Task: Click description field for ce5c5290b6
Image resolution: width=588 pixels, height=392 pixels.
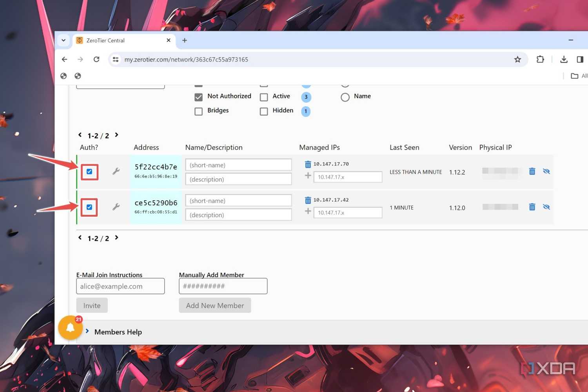Action: (x=238, y=215)
